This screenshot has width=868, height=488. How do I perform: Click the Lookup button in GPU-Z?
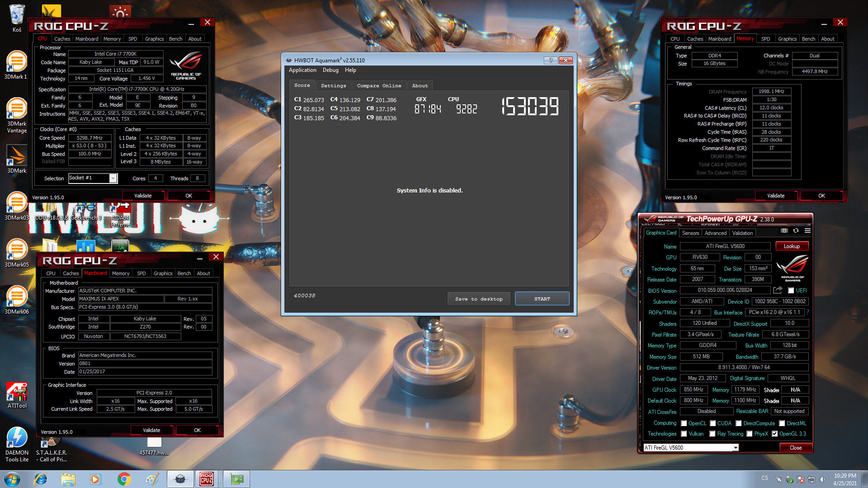[792, 246]
